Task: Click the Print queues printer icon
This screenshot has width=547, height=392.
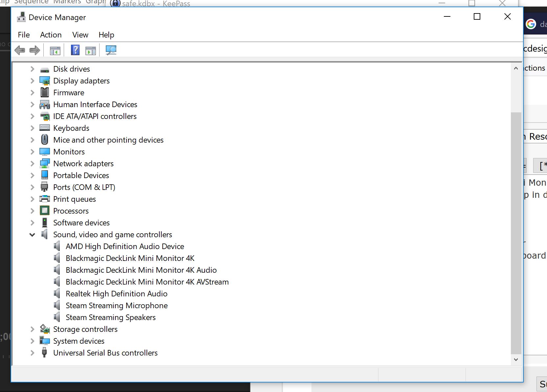Action: coord(45,199)
